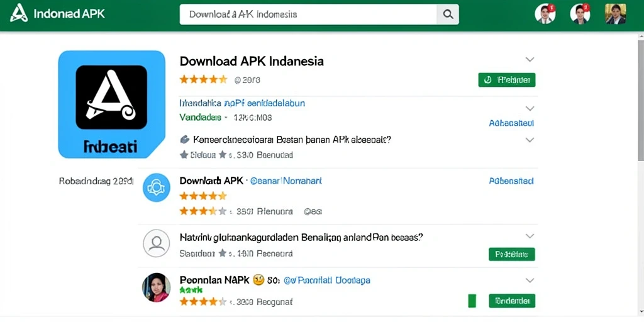Open first user avatar with notification badge

(x=545, y=14)
